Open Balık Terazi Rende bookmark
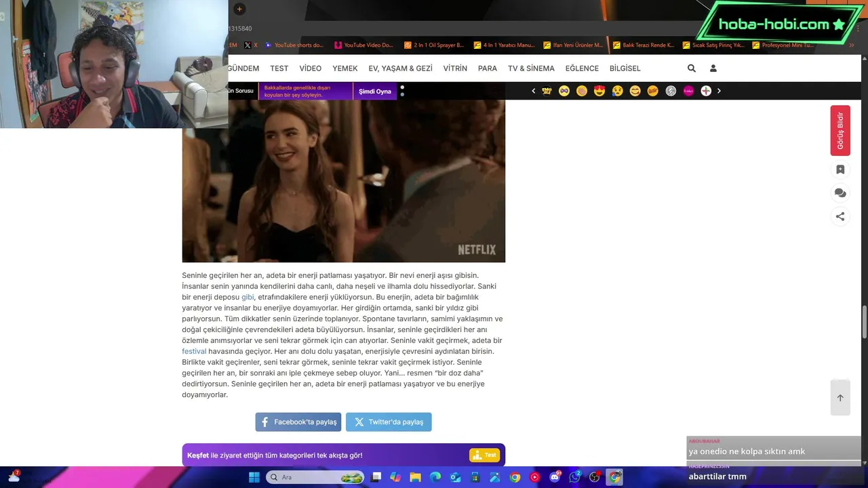 coord(644,45)
